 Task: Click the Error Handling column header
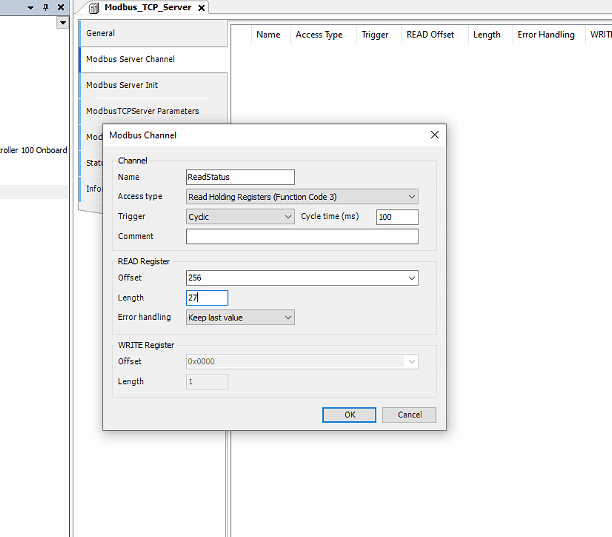[x=546, y=35]
